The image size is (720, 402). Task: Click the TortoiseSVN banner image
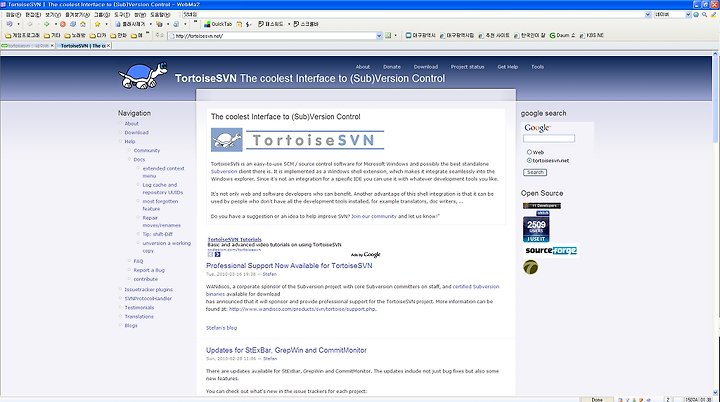point(298,140)
